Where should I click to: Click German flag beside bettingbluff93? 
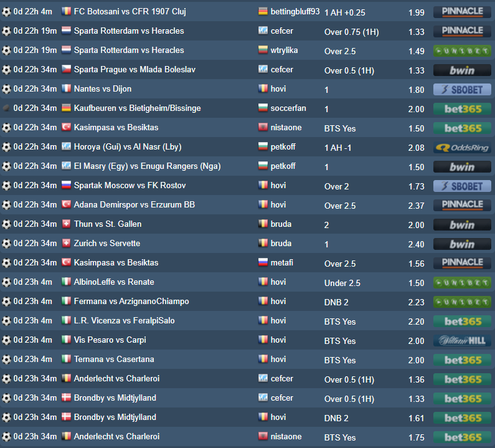pyautogui.click(x=263, y=11)
